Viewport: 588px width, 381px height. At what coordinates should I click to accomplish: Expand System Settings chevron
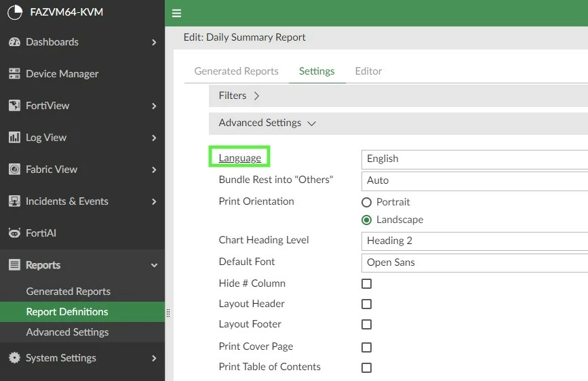154,359
